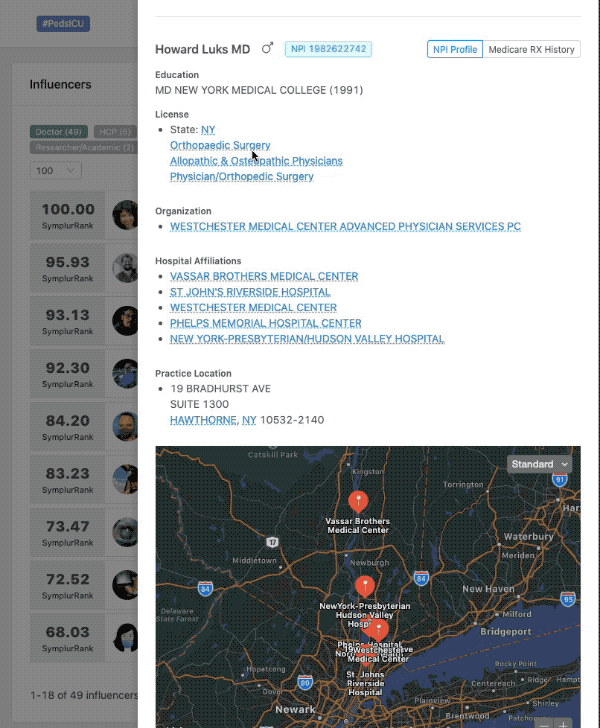Click the Vassar Brothers Medical Center map pin

pyautogui.click(x=358, y=501)
